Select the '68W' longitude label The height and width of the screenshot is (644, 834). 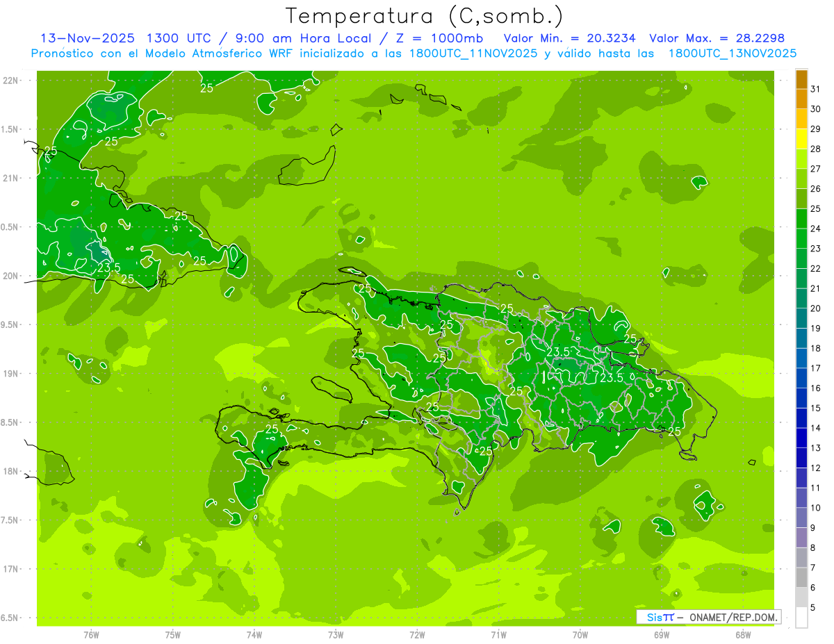click(743, 634)
